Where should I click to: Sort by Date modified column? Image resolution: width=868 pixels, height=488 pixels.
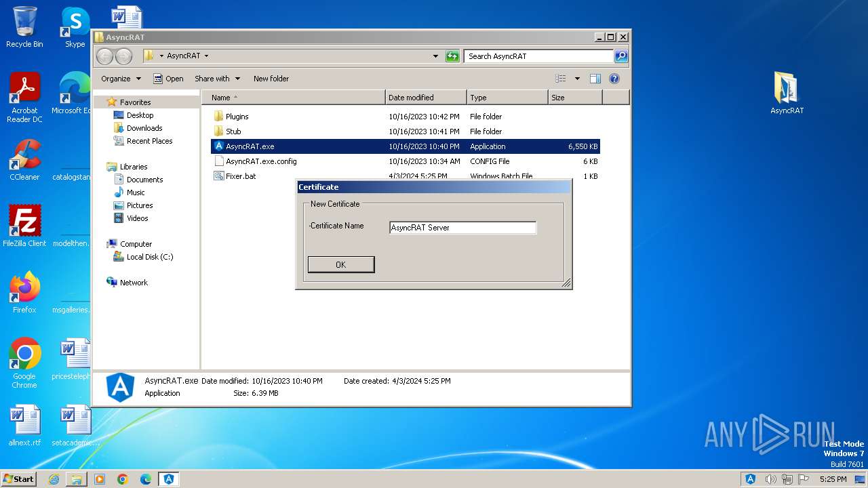tap(426, 98)
